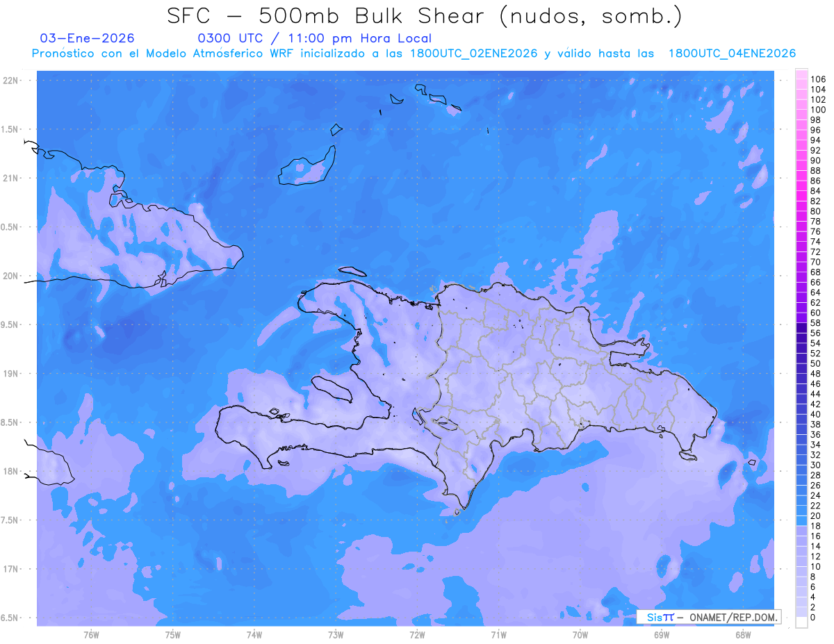Screen dimensions: 834x644
Task: Click the "68W" longitude axis label
Action: click(x=743, y=634)
